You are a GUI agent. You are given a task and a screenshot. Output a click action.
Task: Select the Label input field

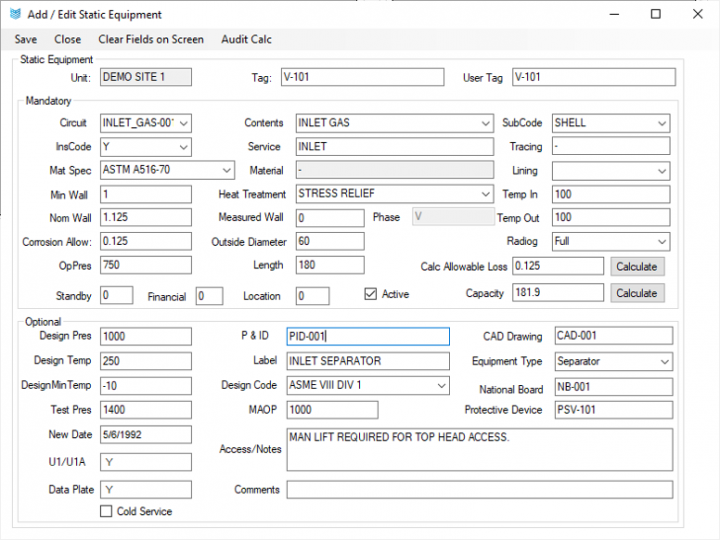(368, 361)
